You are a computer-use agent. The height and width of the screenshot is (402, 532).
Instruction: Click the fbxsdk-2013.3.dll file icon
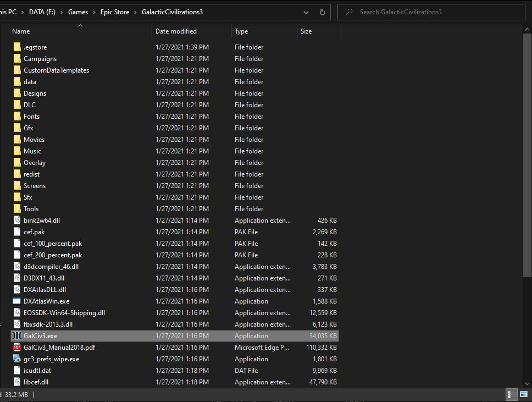17,324
